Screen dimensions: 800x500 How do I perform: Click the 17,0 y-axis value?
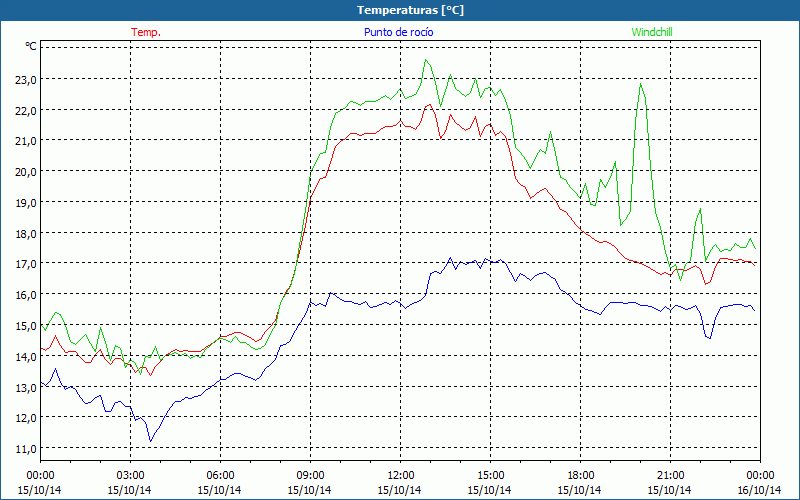click(28, 264)
